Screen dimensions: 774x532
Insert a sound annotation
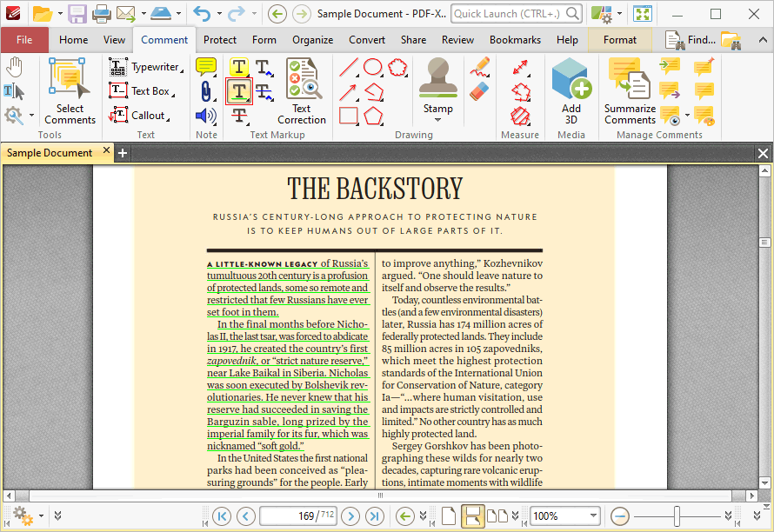205,115
